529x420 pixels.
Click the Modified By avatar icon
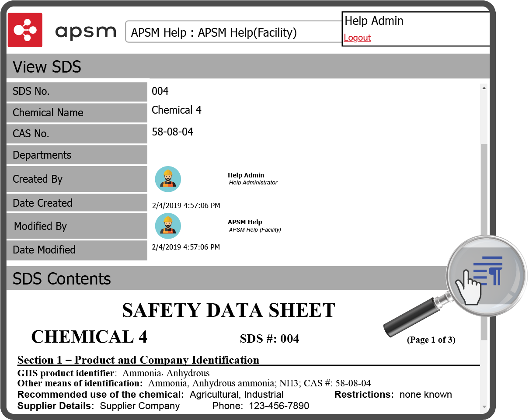pyautogui.click(x=168, y=226)
